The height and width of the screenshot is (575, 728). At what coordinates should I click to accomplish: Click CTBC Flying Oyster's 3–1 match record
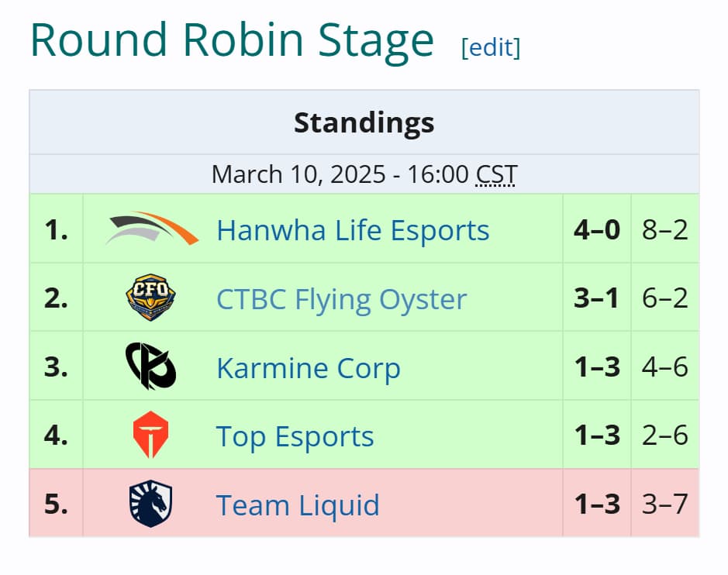pos(596,299)
